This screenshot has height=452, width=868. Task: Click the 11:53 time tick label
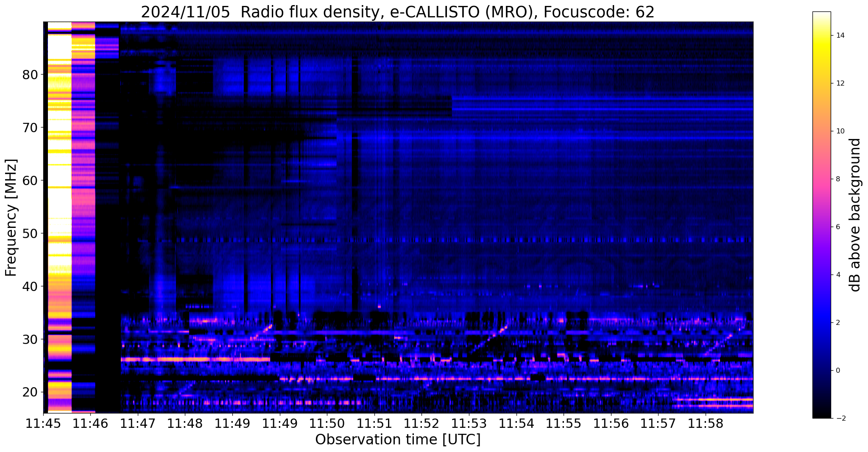click(469, 424)
